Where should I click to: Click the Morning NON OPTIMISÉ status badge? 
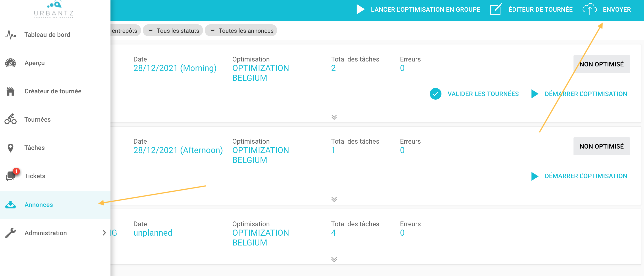pyautogui.click(x=602, y=64)
